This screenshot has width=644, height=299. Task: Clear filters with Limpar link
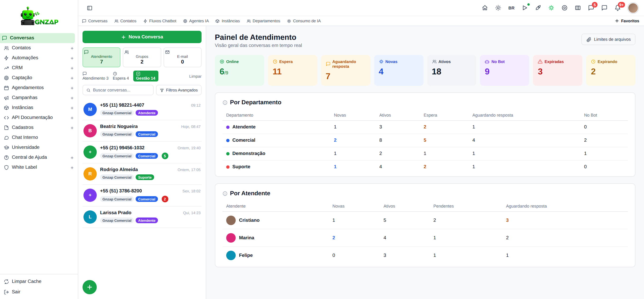pos(195,77)
